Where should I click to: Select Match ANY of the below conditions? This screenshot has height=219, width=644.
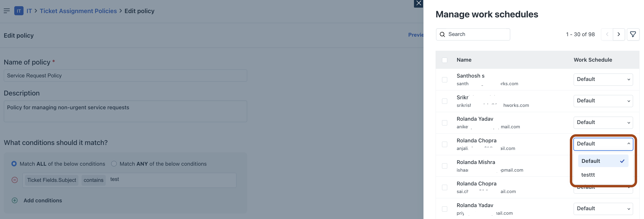click(x=114, y=164)
